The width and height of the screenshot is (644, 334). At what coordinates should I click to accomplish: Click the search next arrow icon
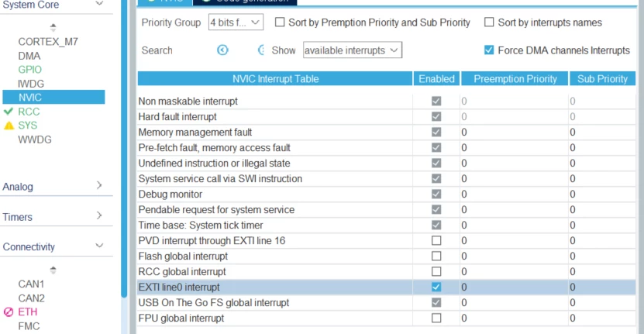[261, 50]
